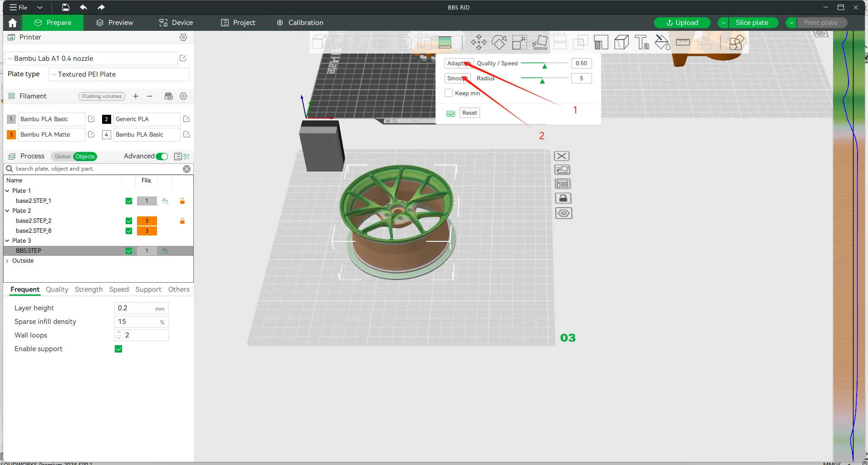Select the Rotate tool in the toolbar
This screenshot has height=465, width=868.
(499, 43)
